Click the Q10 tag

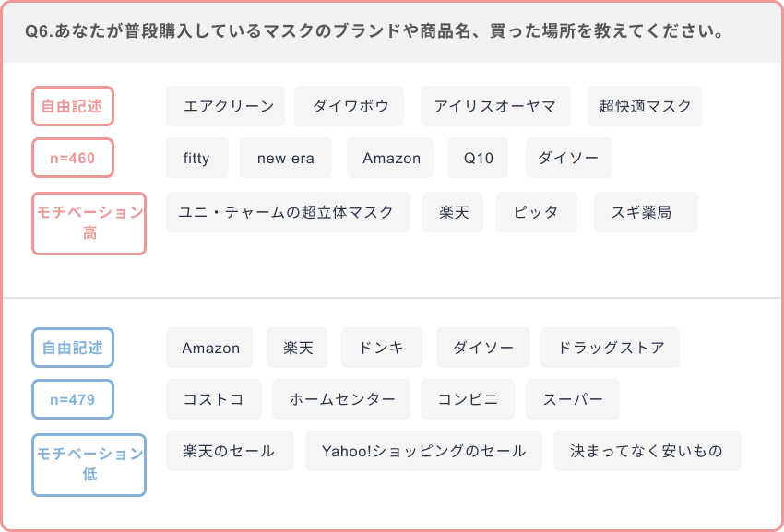coord(478,158)
